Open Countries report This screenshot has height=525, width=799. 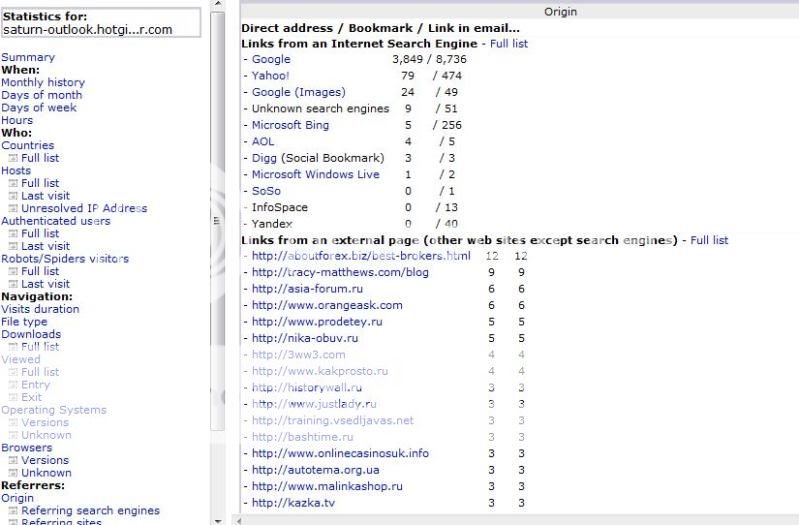[x=28, y=145]
